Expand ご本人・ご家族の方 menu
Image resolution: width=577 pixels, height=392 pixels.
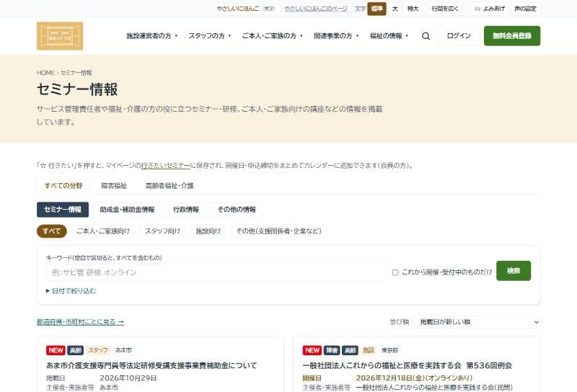click(x=272, y=36)
